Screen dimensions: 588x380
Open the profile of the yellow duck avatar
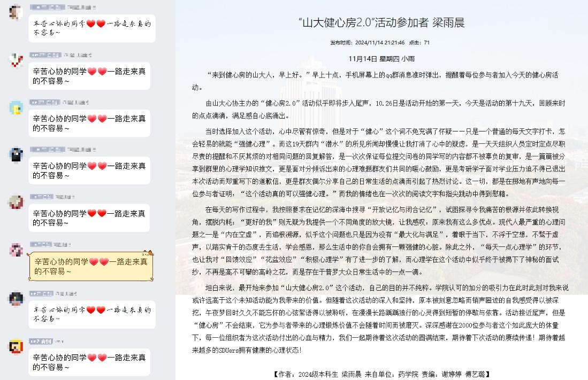coord(16,108)
